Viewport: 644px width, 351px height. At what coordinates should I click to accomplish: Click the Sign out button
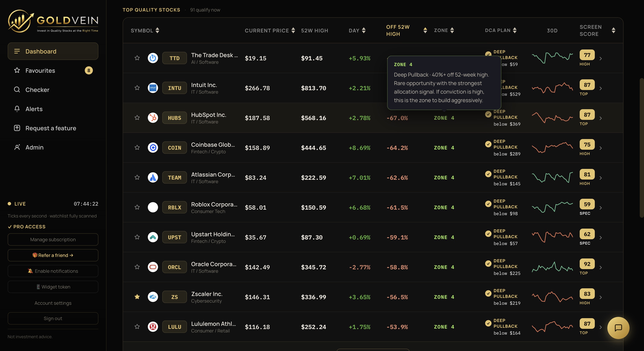(53, 318)
